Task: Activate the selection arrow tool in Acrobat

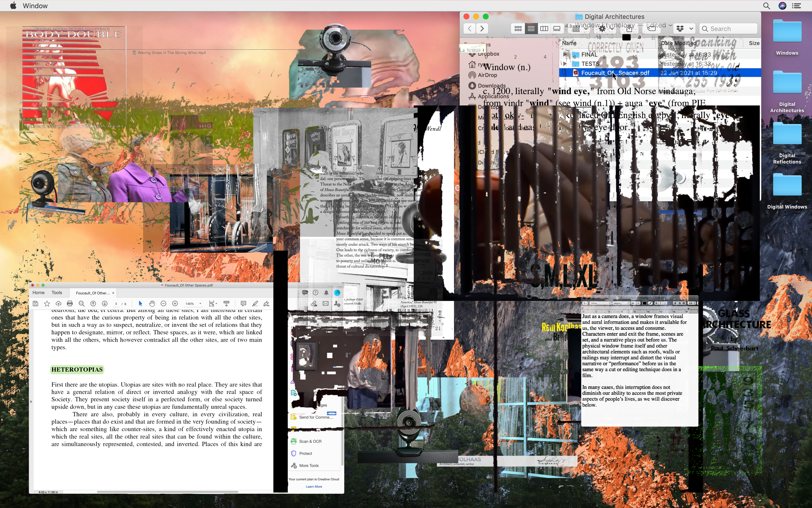Action: pos(140,304)
